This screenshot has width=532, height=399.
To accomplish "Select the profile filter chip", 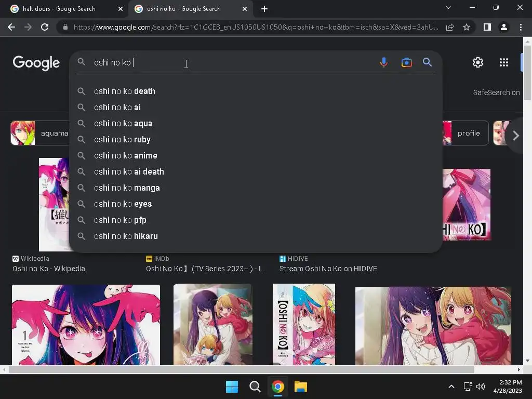I will click(x=465, y=133).
